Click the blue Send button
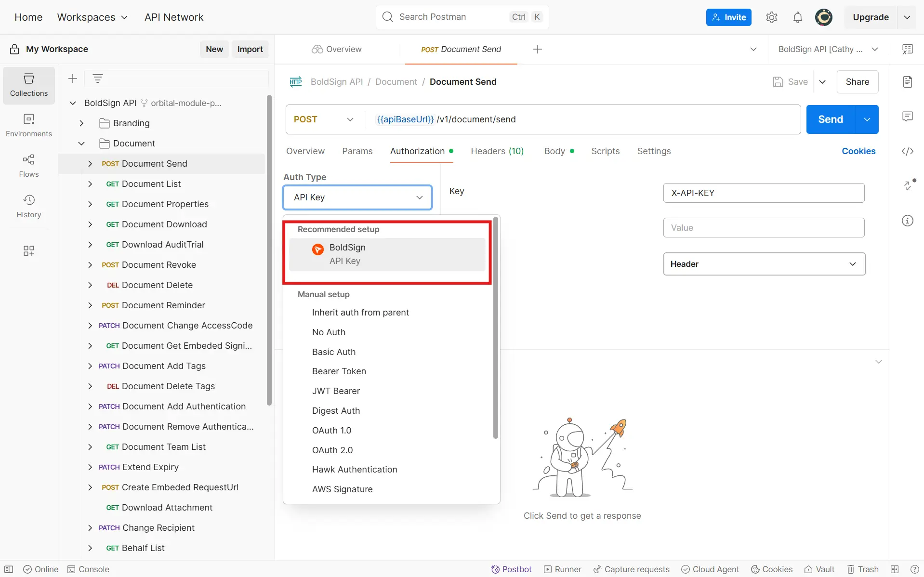 pos(831,119)
